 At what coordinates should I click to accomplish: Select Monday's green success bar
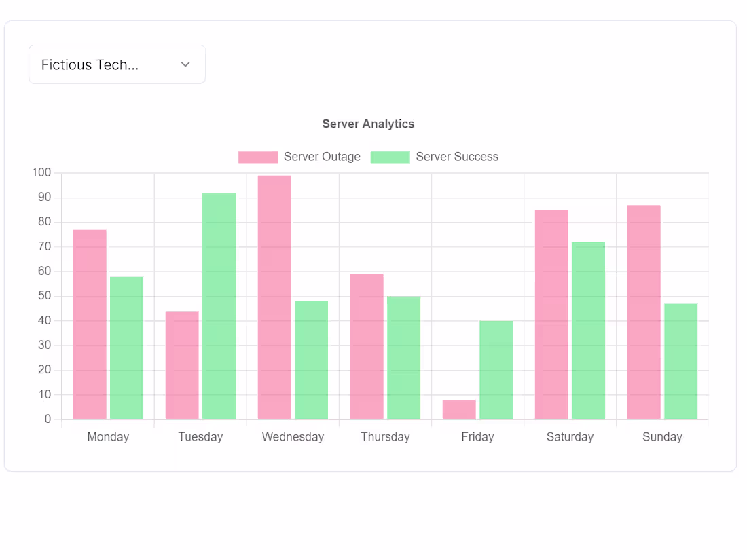tap(127, 348)
